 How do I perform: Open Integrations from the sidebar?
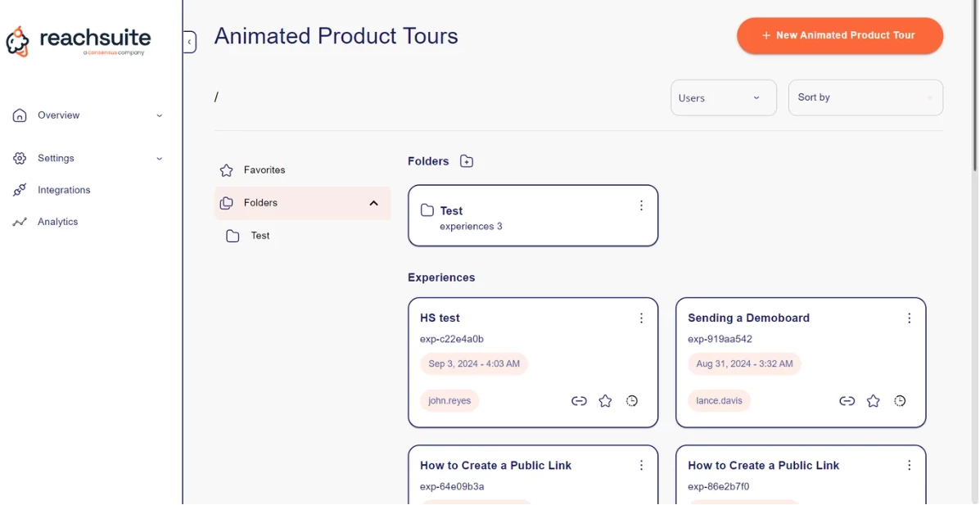click(64, 190)
